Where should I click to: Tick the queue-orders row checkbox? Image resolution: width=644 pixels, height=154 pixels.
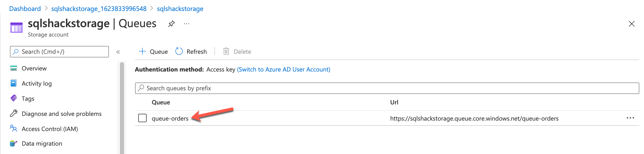(x=142, y=118)
